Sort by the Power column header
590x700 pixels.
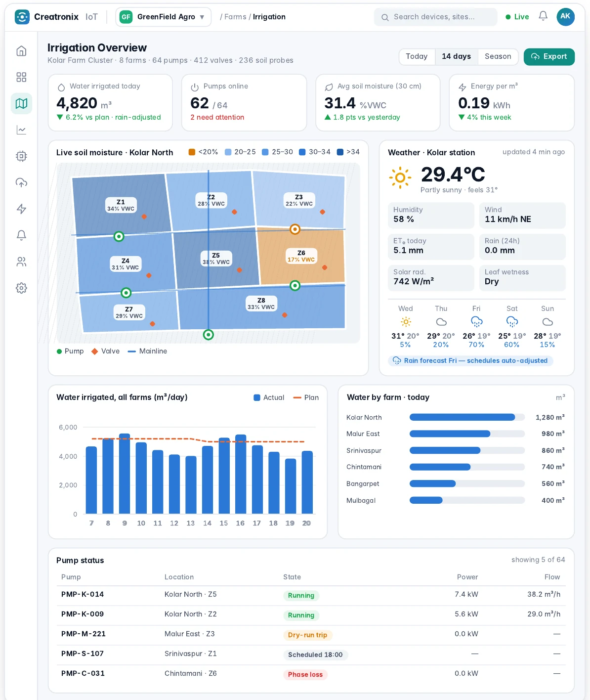pos(467,577)
